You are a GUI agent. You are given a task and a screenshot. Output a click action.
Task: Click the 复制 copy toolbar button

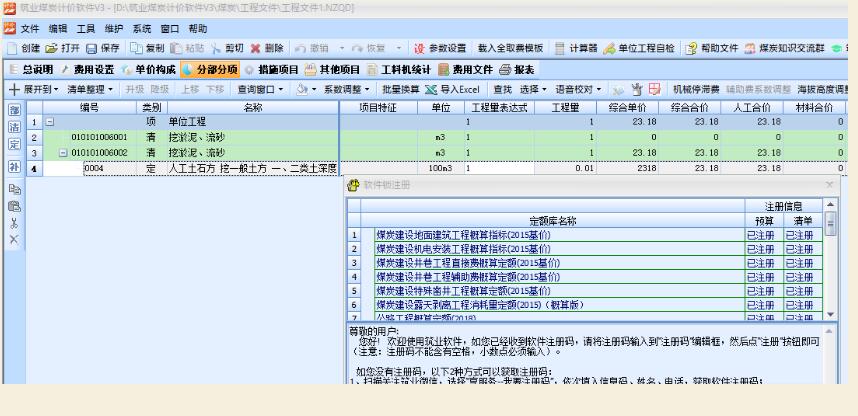tap(147, 48)
